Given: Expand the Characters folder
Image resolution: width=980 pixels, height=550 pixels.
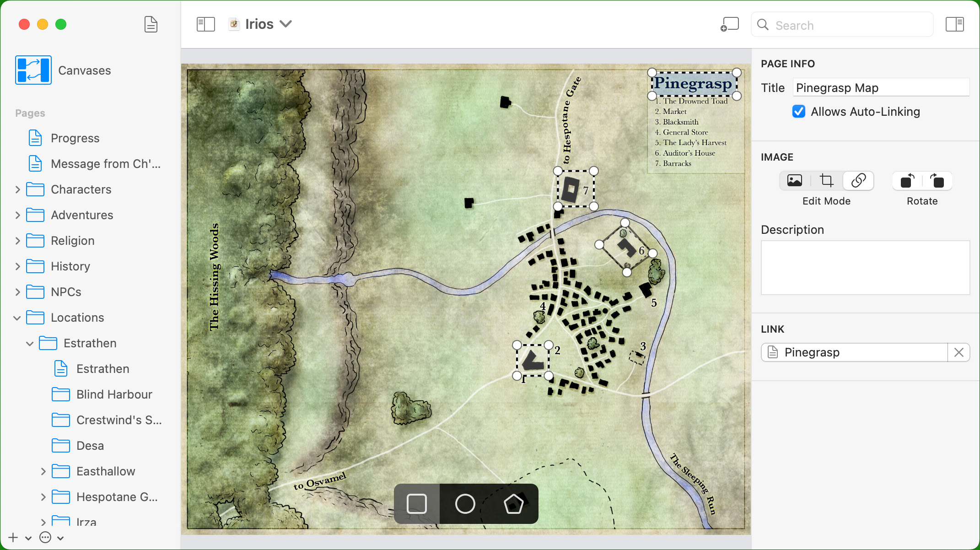Looking at the screenshot, I should point(17,189).
